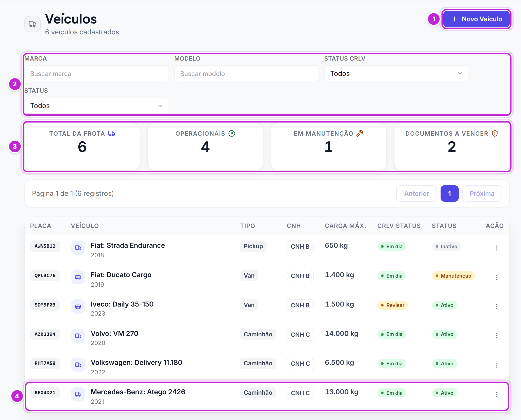Click plate badge RHT7A58
Screen dimensions: 521x420
45,363
